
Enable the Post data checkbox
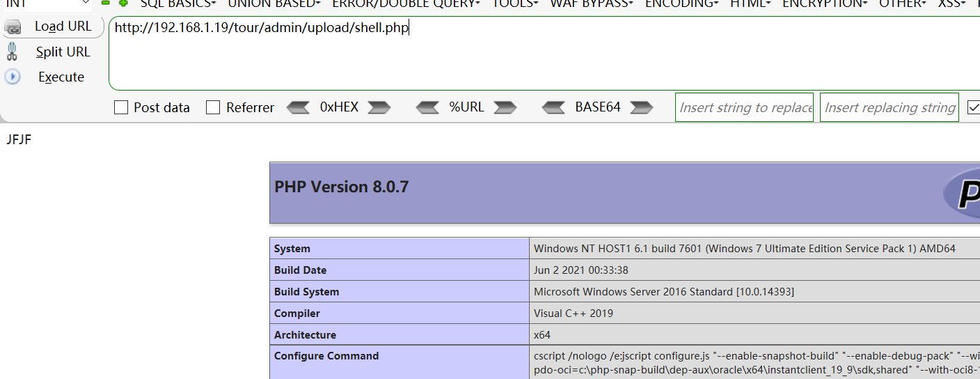point(121,107)
